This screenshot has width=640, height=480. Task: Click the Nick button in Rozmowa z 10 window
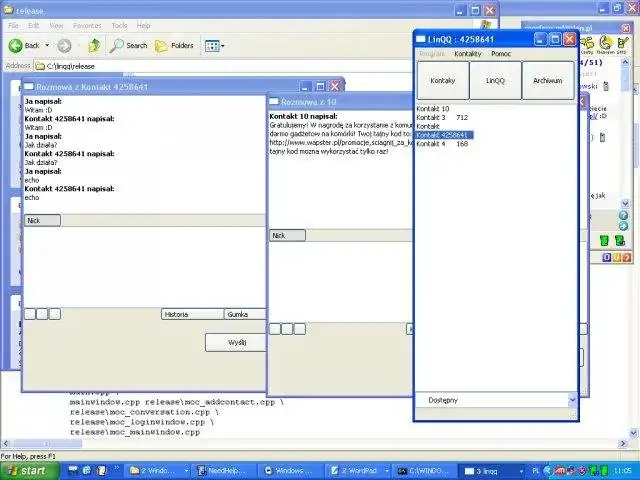[x=287, y=236]
